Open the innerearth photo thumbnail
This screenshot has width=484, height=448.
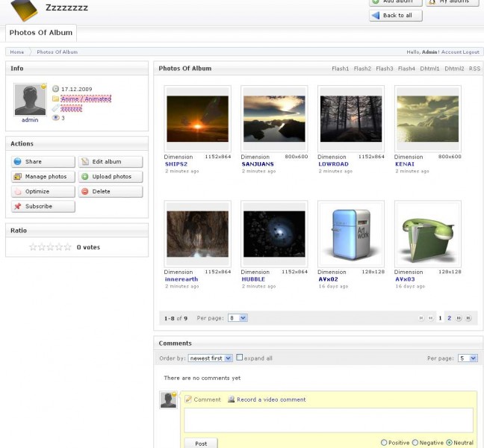(x=197, y=234)
